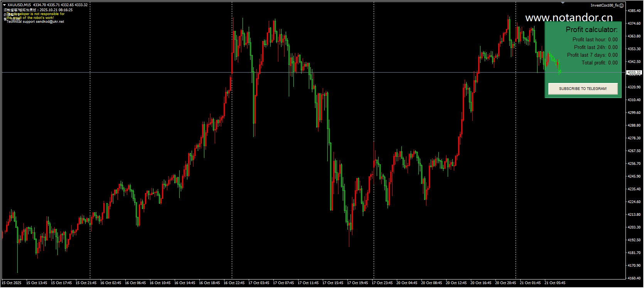This screenshot has width=644, height=288.
Task: Click time axis label 16 Oct 02:45
Action: (x=111, y=283)
